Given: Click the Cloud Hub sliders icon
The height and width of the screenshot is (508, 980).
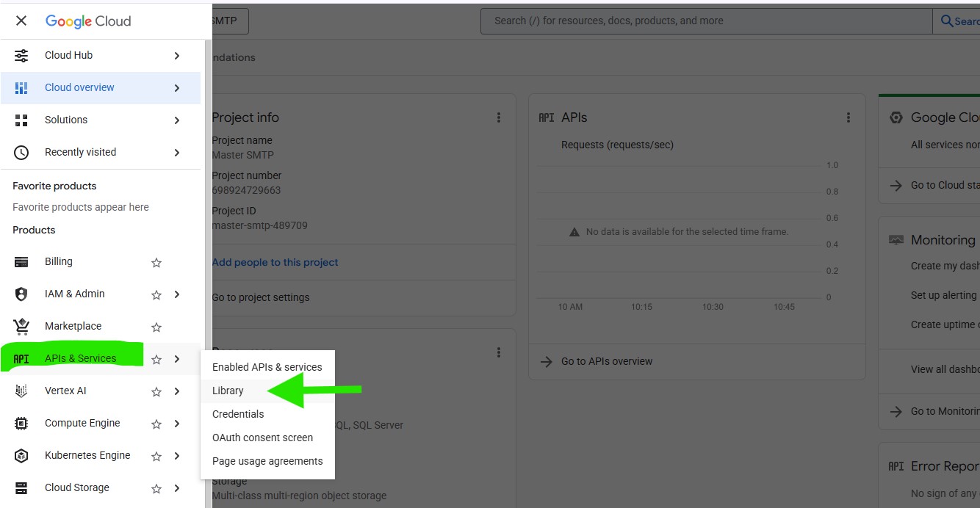Looking at the screenshot, I should (x=21, y=56).
